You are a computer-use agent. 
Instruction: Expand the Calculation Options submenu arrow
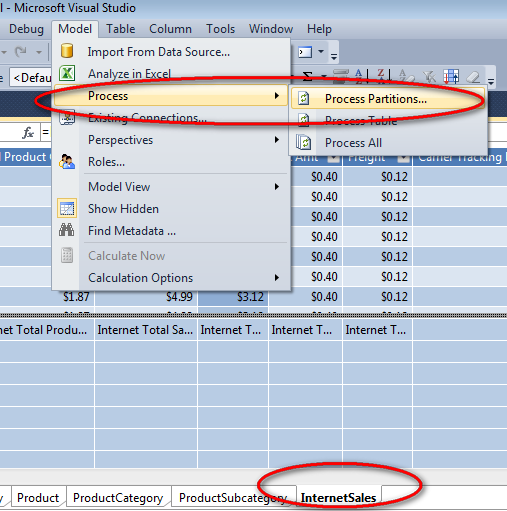click(x=277, y=278)
